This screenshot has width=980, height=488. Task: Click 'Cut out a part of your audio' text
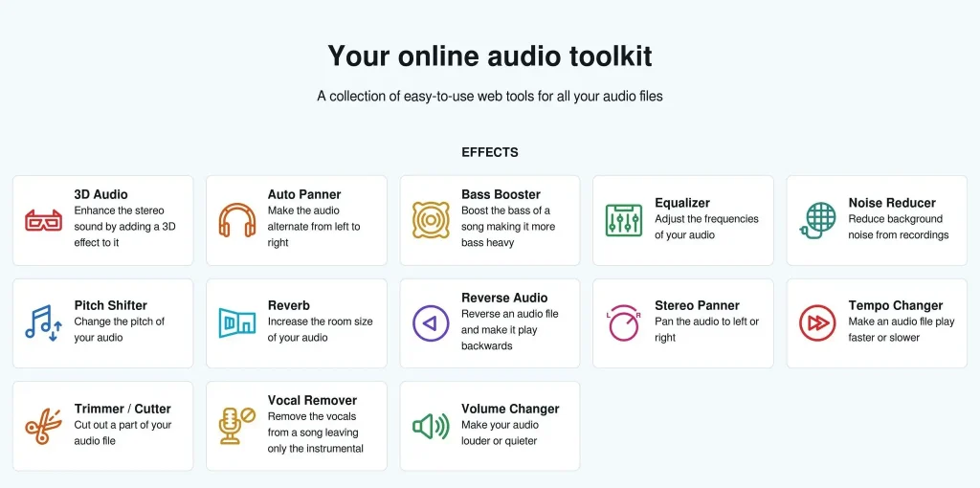tap(122, 433)
